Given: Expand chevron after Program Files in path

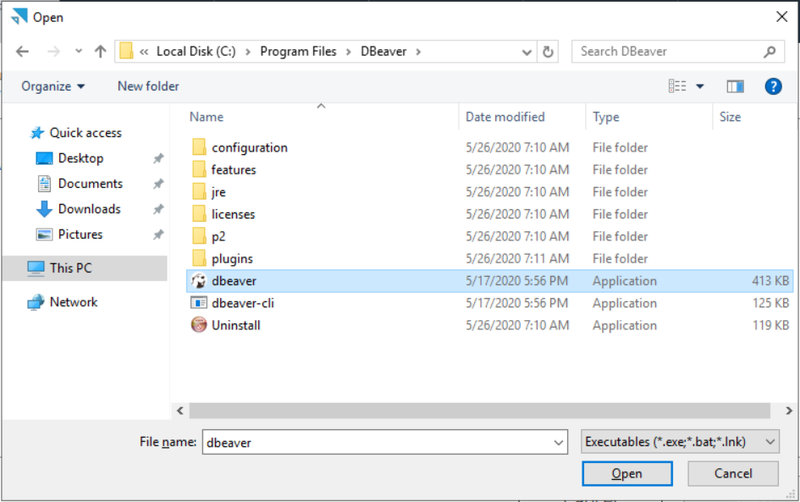Looking at the screenshot, I should [x=348, y=52].
